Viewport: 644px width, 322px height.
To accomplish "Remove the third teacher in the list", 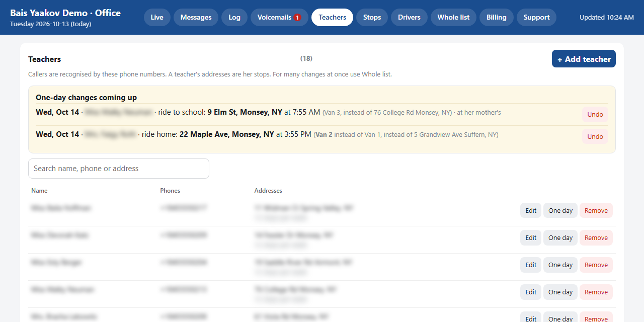I will [x=596, y=265].
